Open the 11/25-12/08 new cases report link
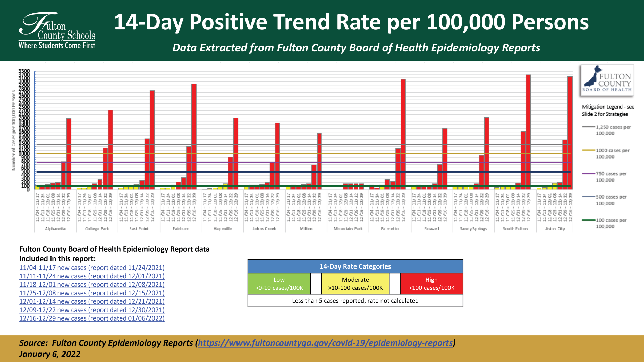 [92, 293]
